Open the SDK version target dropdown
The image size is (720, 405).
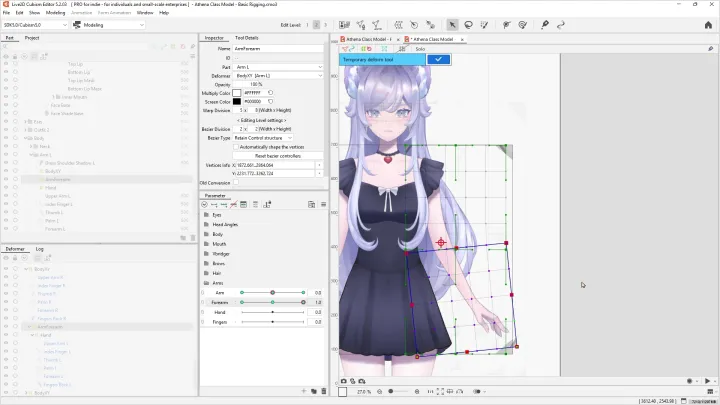[x=35, y=25]
